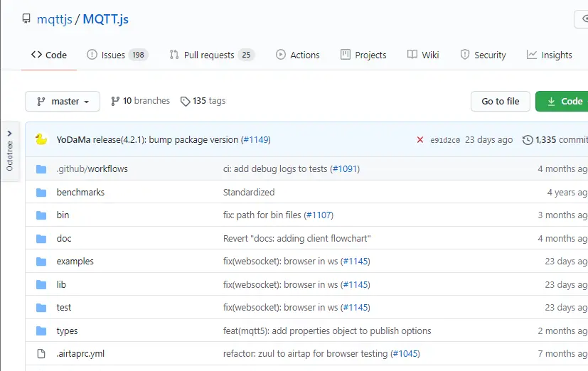Open the Revert docs flowchart commit message

click(x=296, y=239)
